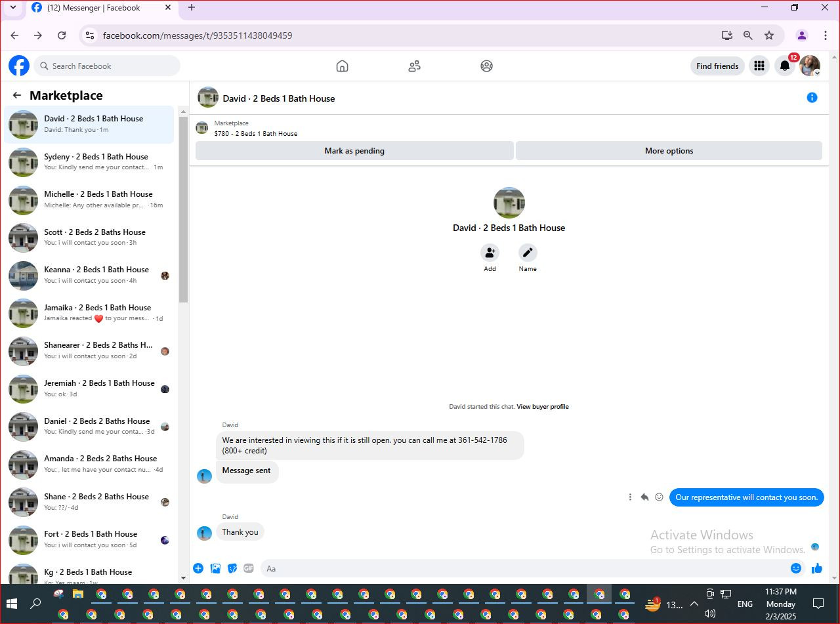Open Scott 2 Beds 2 Baths conversation
The height and width of the screenshot is (624, 840).
coord(89,238)
